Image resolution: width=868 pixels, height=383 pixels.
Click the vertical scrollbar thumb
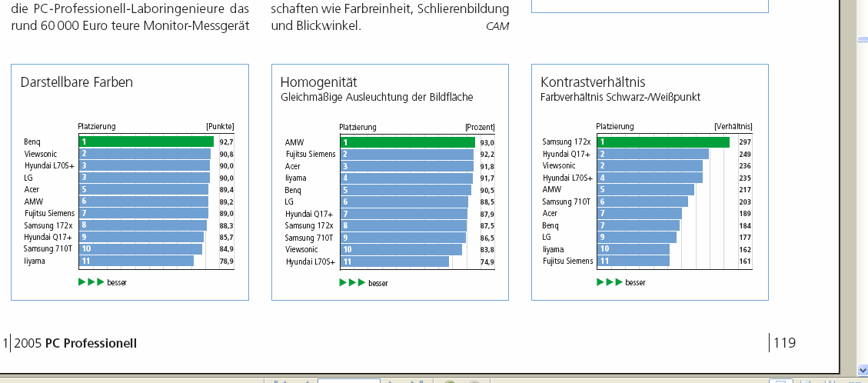click(862, 40)
